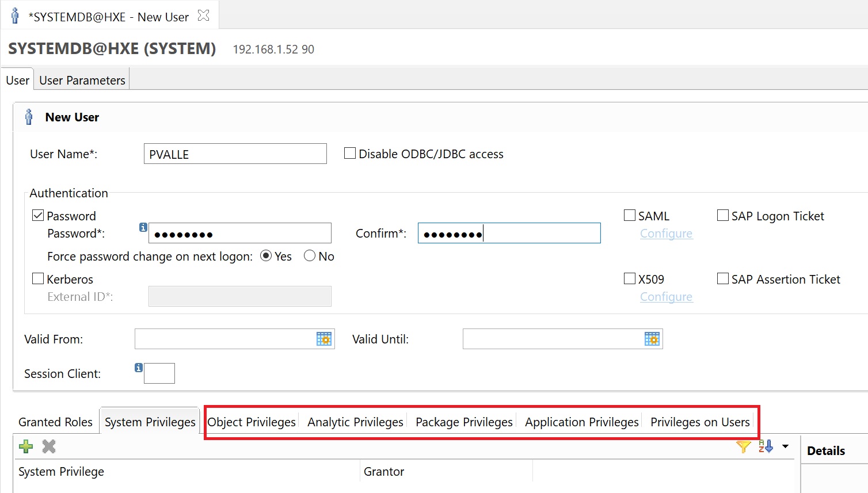Screen dimensions: 868x493
Task: Click the yellow filter funnel icon
Action: click(x=743, y=446)
